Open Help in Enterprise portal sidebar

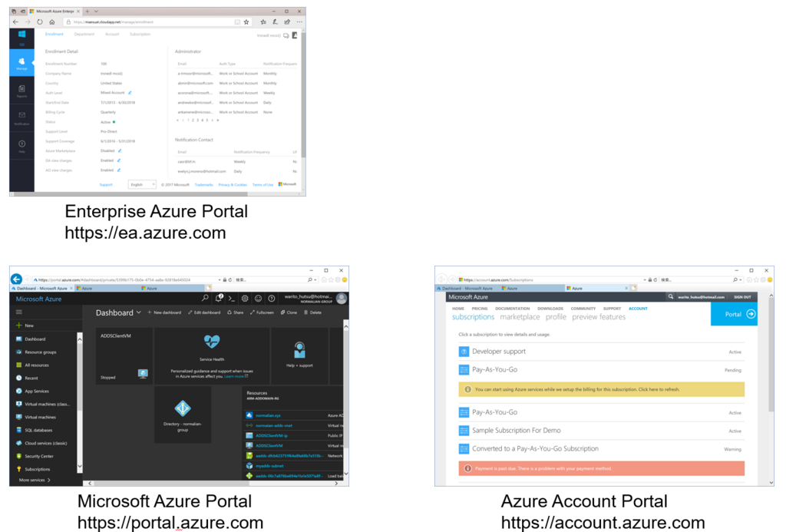coord(21,145)
